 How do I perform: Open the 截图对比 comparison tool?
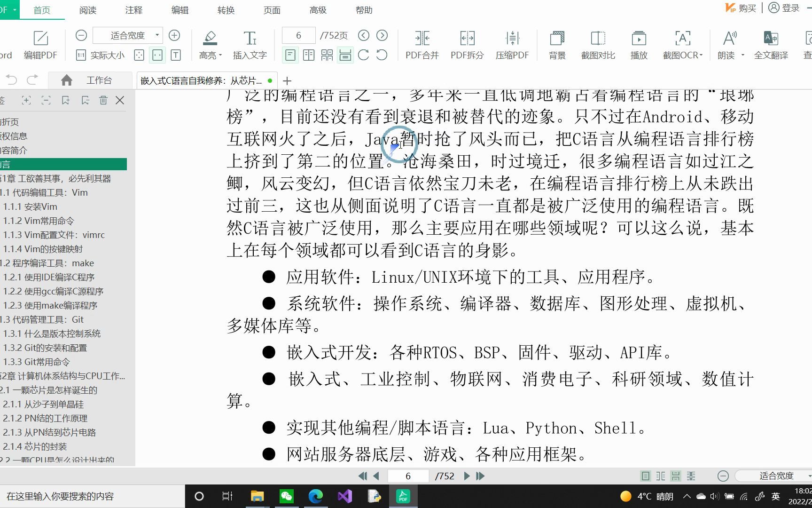tap(598, 45)
